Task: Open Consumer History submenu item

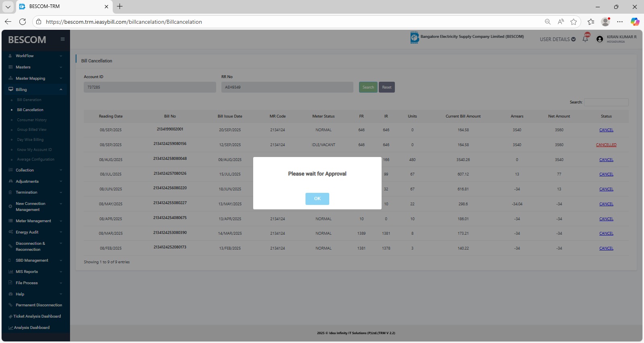Action: 32,120
